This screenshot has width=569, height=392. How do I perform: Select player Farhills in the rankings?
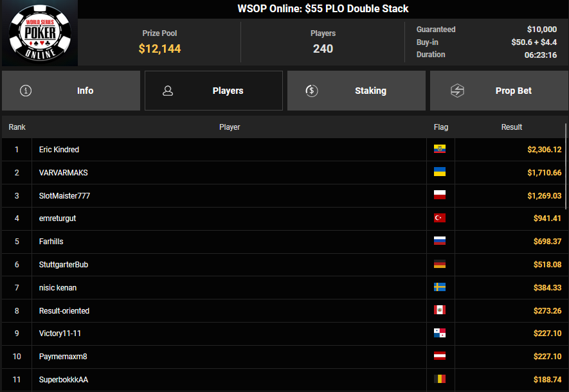click(51, 242)
